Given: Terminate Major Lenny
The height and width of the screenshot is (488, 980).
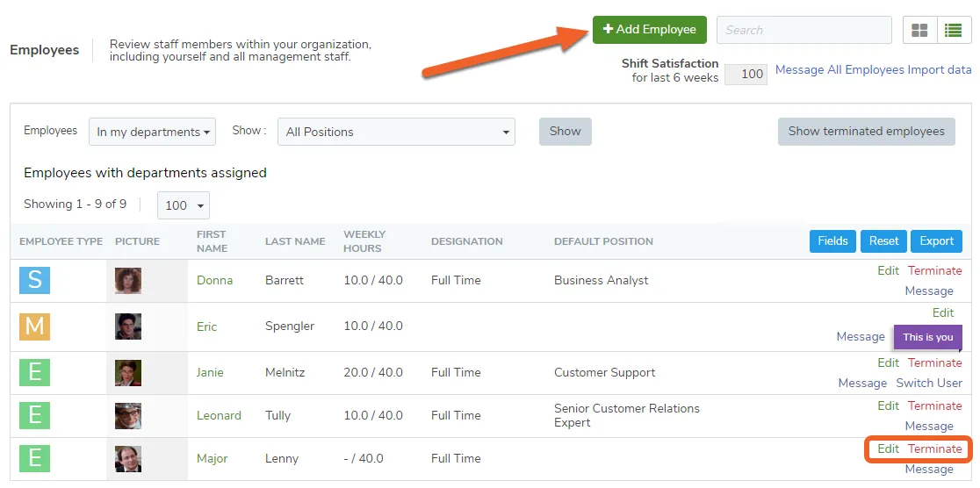Looking at the screenshot, I should tap(935, 449).
